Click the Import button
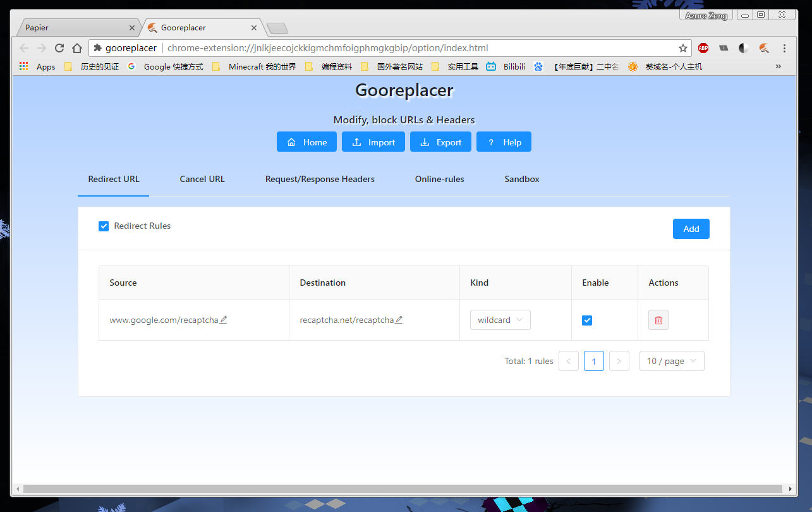 373,142
